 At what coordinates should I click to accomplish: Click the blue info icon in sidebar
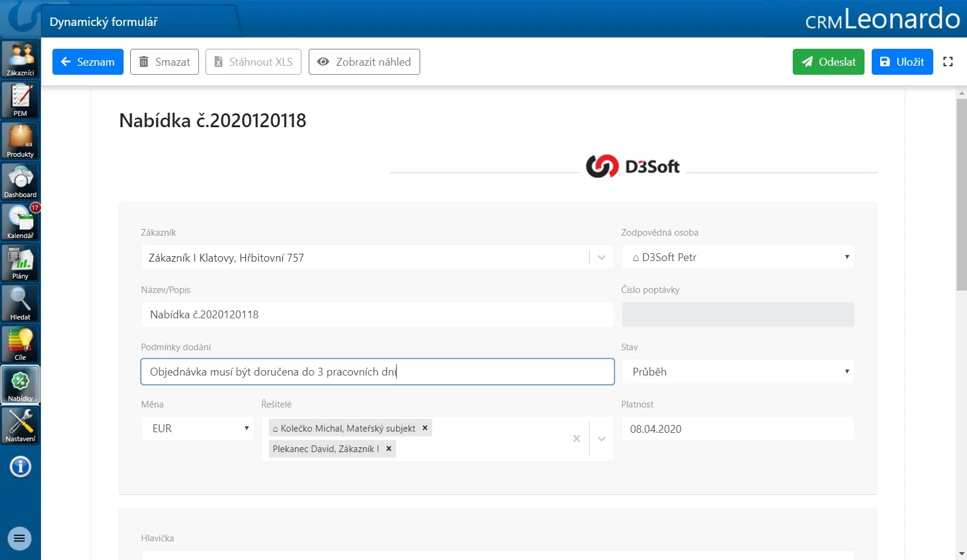pos(20,467)
